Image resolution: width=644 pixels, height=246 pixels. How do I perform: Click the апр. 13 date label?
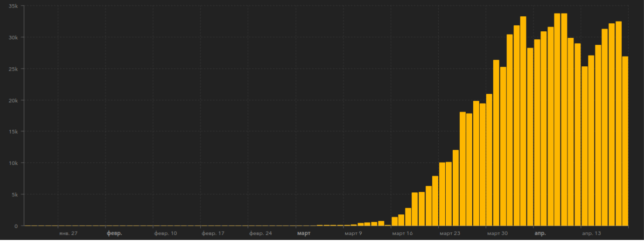coord(591,233)
